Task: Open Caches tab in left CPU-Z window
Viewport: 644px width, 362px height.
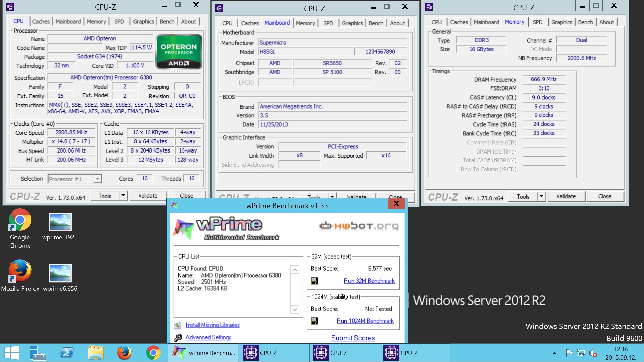Action: 41,21
